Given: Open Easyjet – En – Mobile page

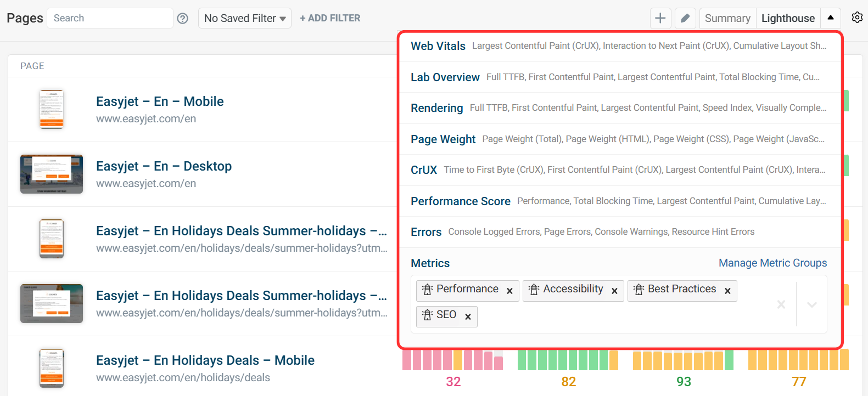Looking at the screenshot, I should [x=160, y=101].
